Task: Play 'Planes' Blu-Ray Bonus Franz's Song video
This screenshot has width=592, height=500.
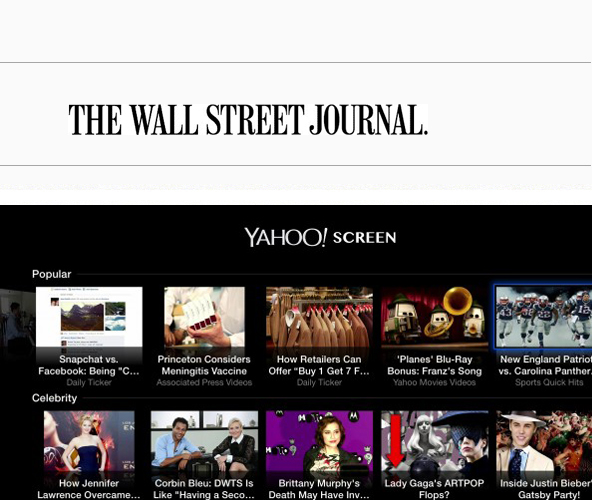Action: tap(435, 317)
